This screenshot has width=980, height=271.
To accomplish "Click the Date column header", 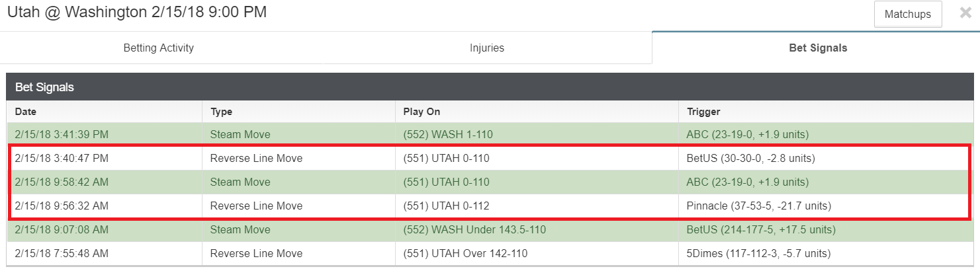I will coord(105,112).
